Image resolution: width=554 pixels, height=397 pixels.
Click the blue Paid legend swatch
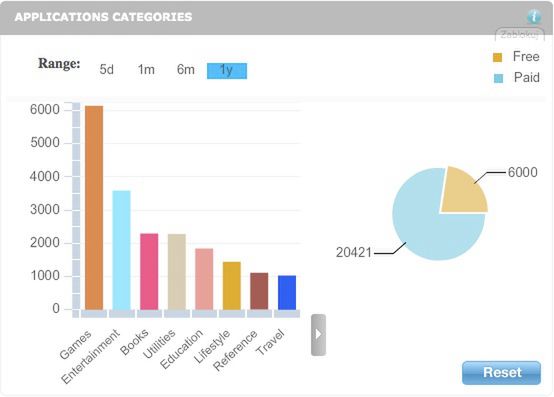tap(498, 78)
